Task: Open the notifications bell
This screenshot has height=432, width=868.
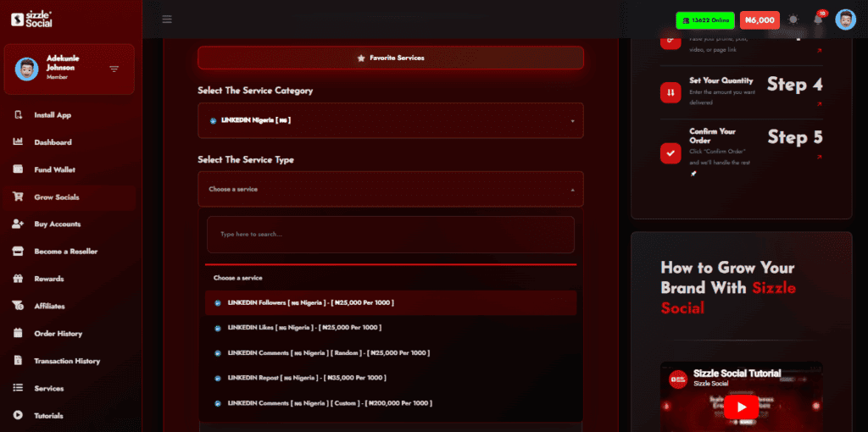Action: [818, 20]
